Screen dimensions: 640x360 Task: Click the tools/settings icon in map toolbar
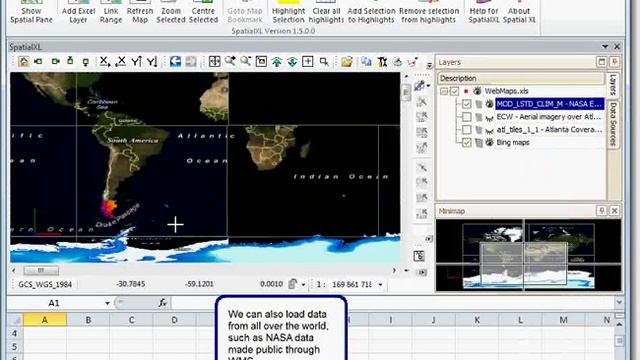click(382, 62)
